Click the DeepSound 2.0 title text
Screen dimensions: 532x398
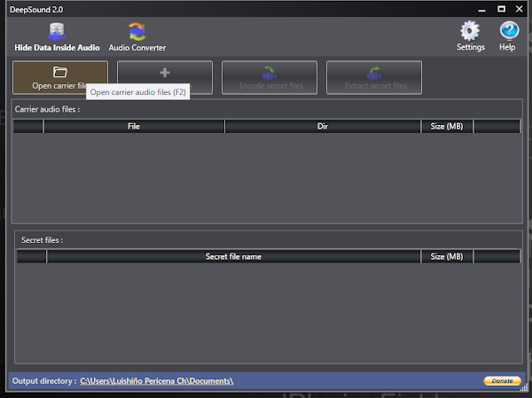coord(36,10)
